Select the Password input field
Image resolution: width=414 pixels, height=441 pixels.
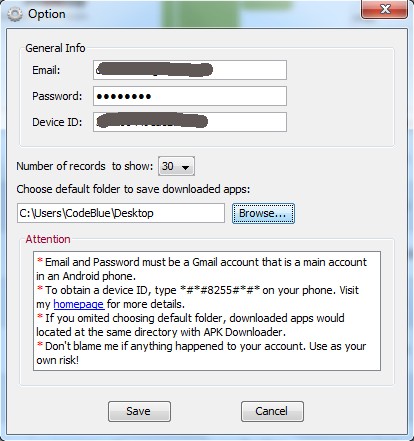(190, 96)
